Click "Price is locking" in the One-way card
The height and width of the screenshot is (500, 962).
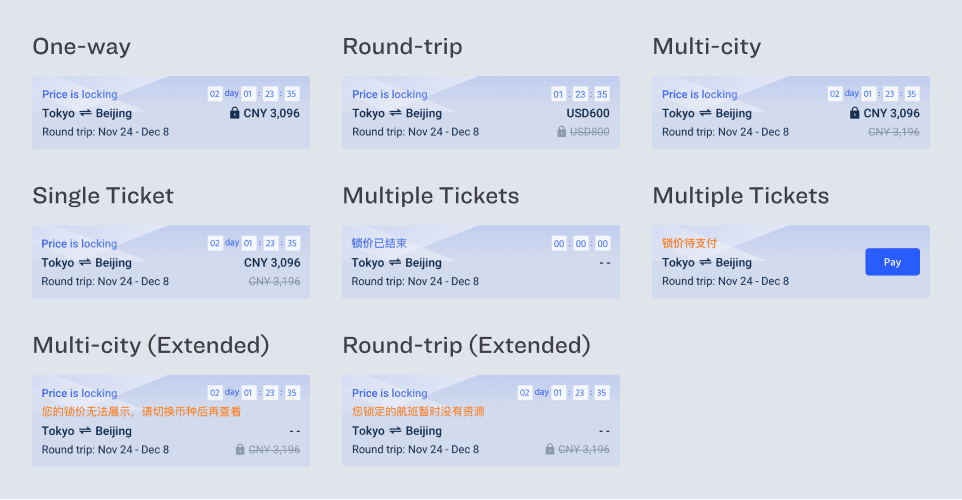[79, 95]
